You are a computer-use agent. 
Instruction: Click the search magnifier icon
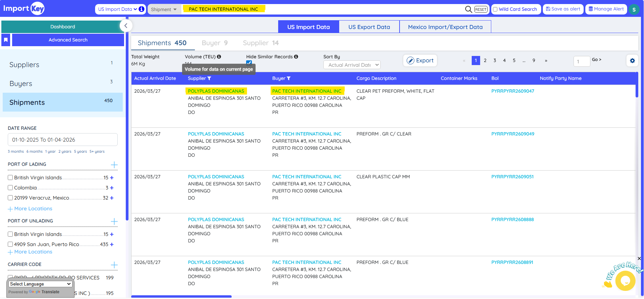tap(468, 9)
